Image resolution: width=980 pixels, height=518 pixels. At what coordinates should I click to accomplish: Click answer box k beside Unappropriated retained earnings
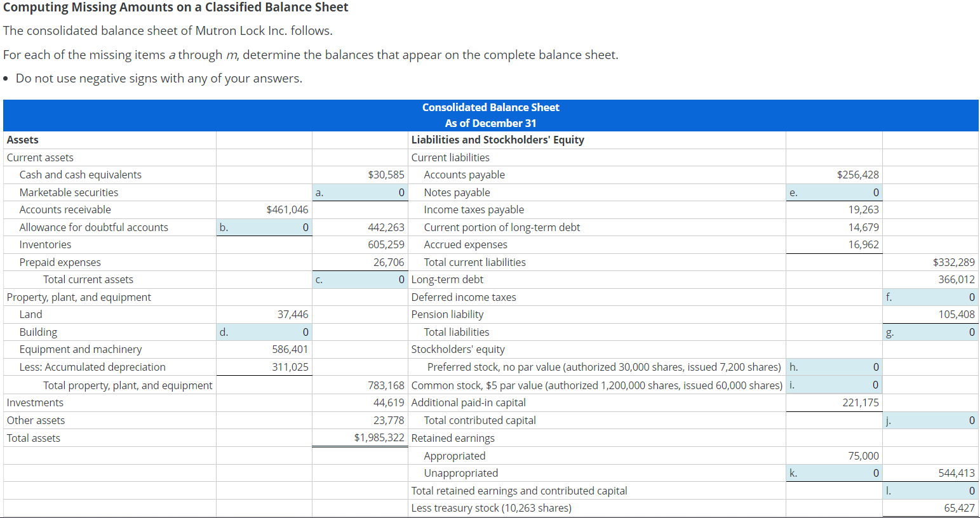[834, 472]
